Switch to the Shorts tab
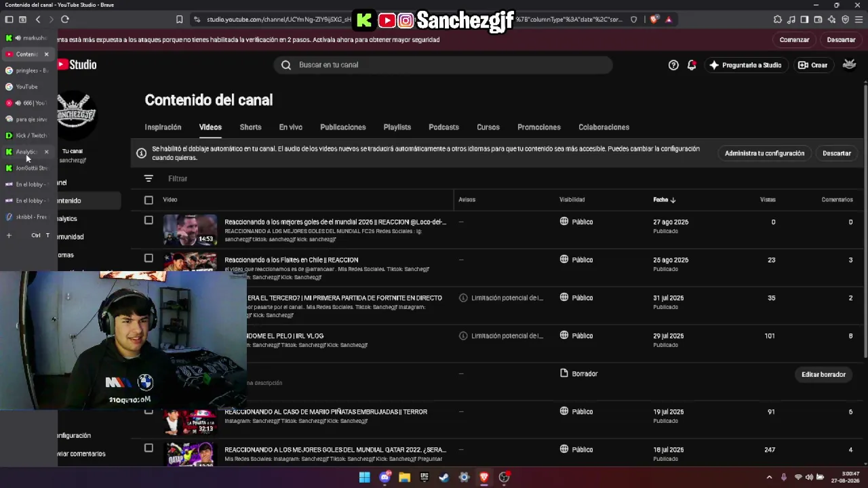The image size is (868, 488). tap(250, 127)
